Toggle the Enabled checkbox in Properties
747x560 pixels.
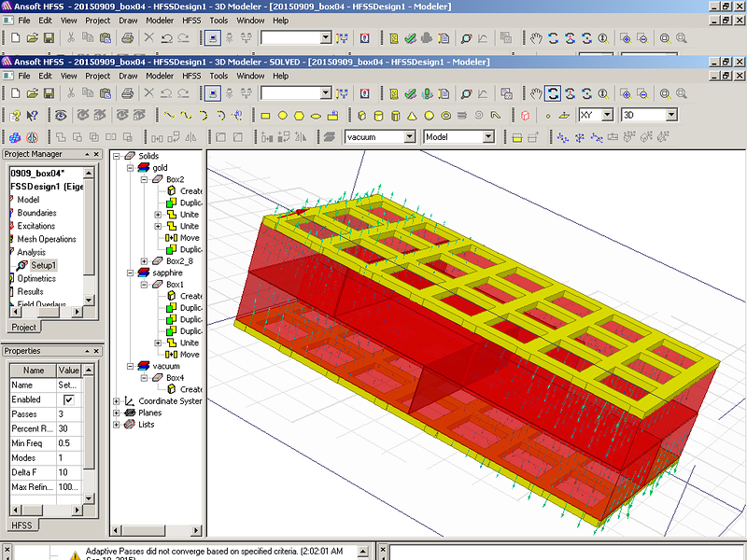[x=68, y=399]
